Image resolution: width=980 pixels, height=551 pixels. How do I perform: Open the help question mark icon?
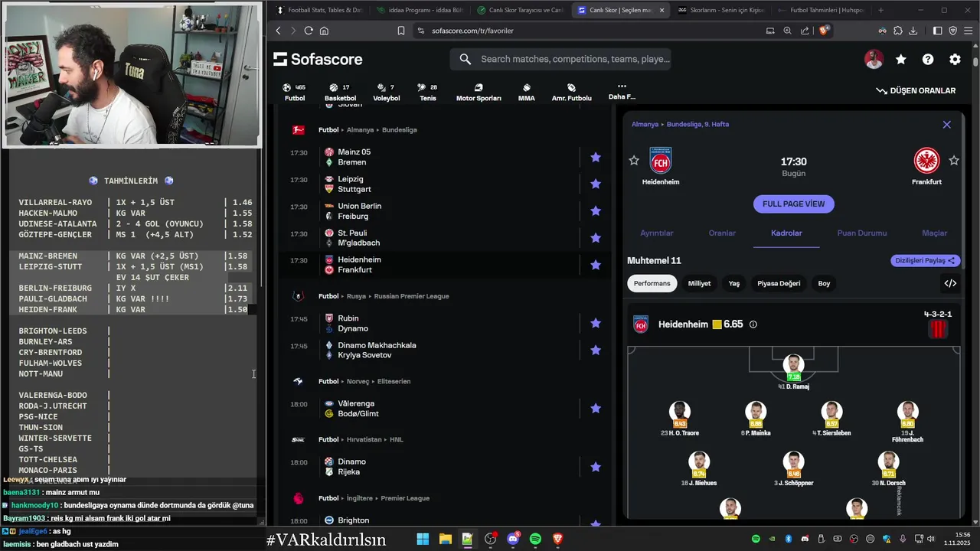coord(928,59)
